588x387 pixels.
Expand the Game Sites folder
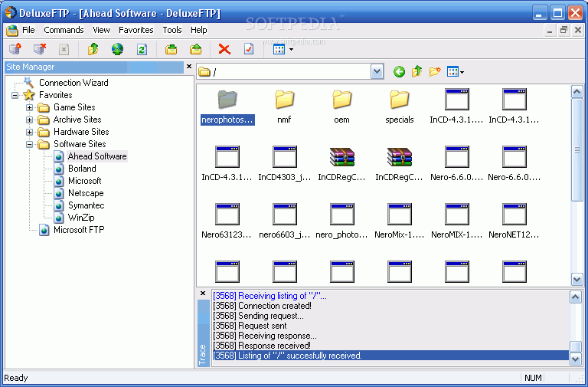(29, 107)
